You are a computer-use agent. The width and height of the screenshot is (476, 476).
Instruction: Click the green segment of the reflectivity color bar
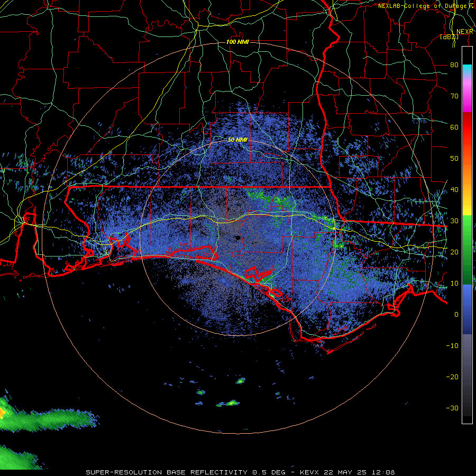pos(467,251)
